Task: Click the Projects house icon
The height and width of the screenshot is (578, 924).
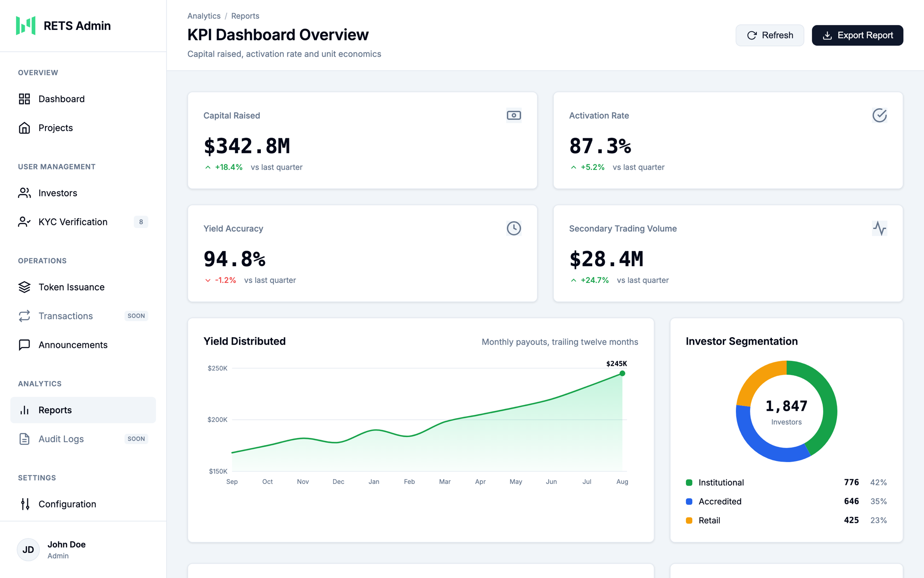Action: coord(24,128)
